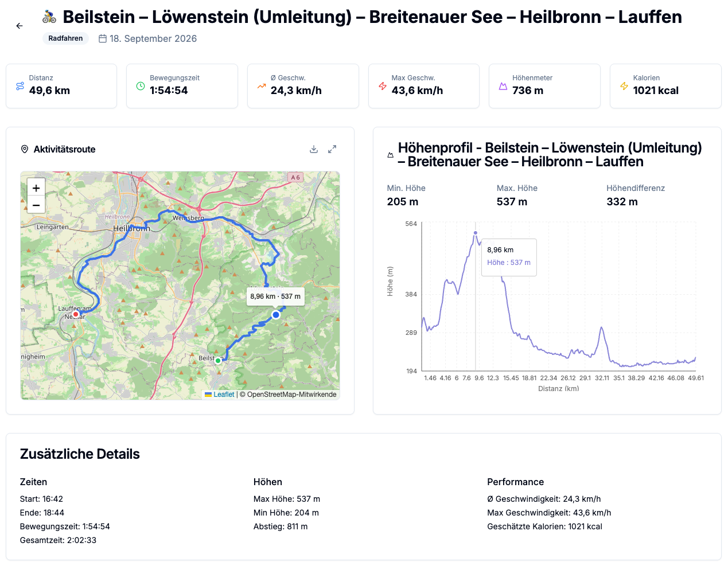Click the Distanz route icon
728x566 pixels.
tap(20, 86)
